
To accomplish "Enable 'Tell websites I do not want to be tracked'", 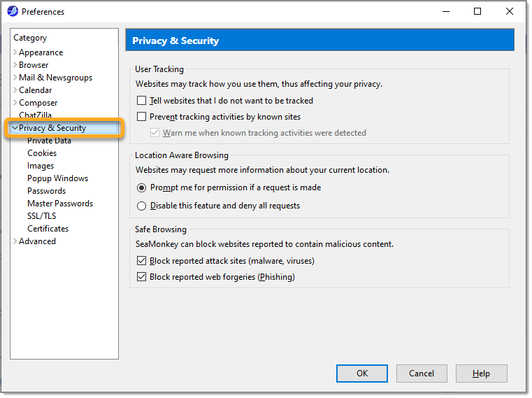I will point(142,101).
